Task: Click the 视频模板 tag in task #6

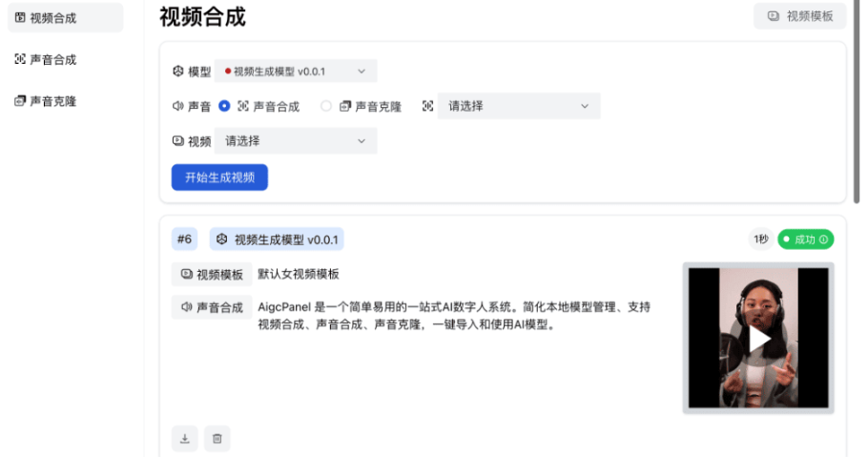Action: 212,275
